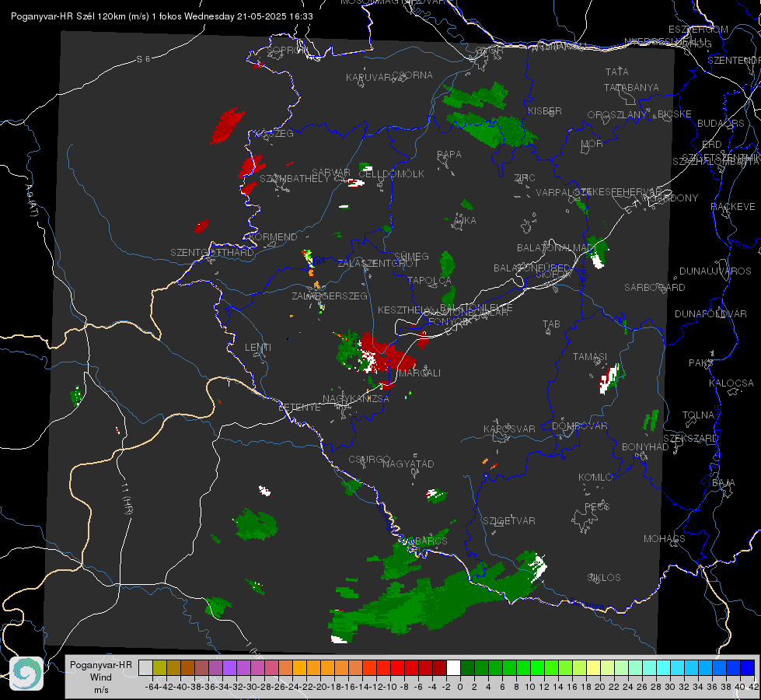Click the SÁRVÁR city label
761x700 pixels.
click(331, 172)
